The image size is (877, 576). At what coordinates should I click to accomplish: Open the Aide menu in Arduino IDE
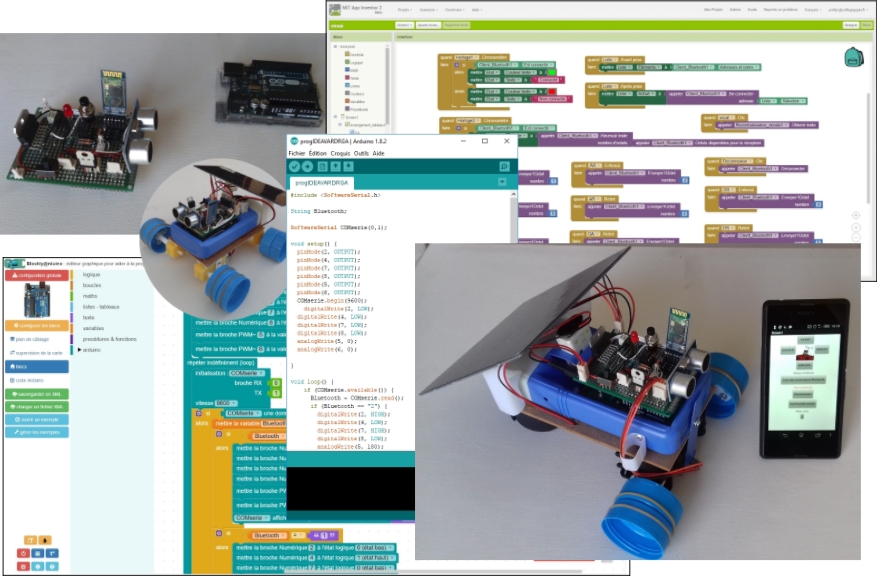(379, 153)
